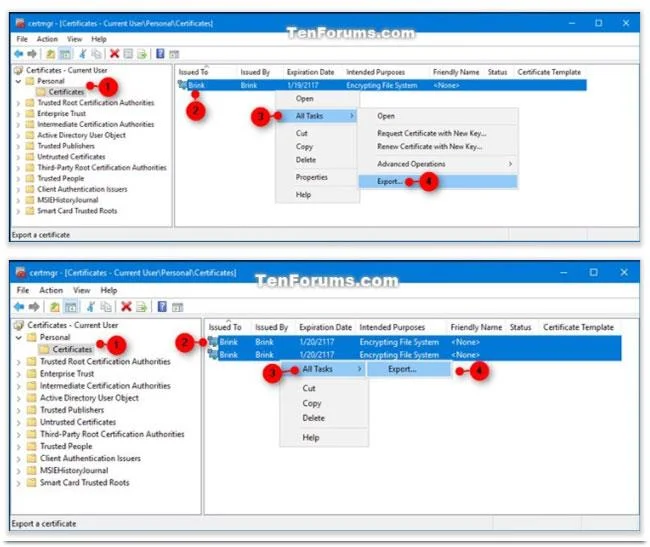This screenshot has width=650, height=547.
Task: Click red Delete X in upper certmgr toolbar
Action: (114, 54)
